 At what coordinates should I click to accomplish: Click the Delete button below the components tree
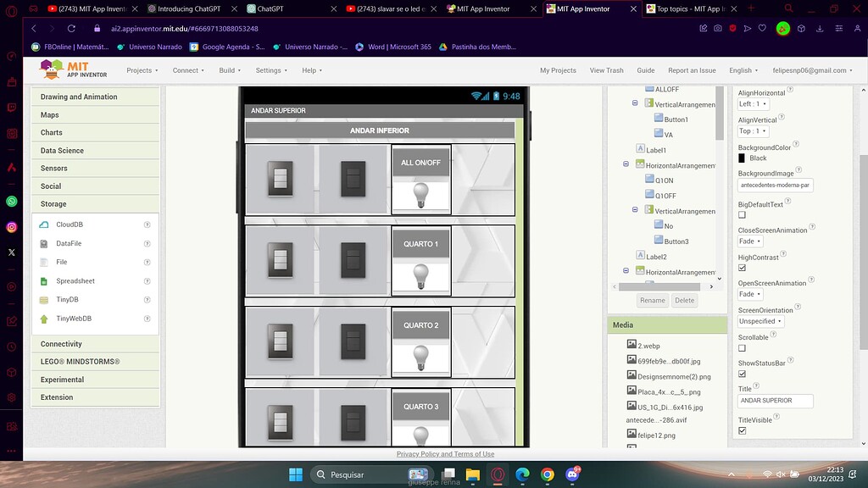tap(685, 300)
